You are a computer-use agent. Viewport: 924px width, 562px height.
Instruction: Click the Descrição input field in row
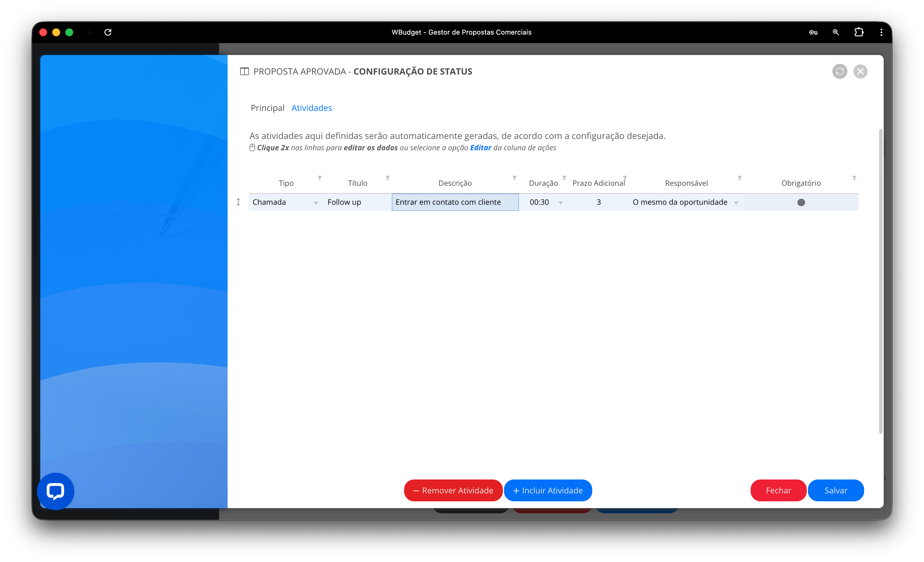(455, 202)
